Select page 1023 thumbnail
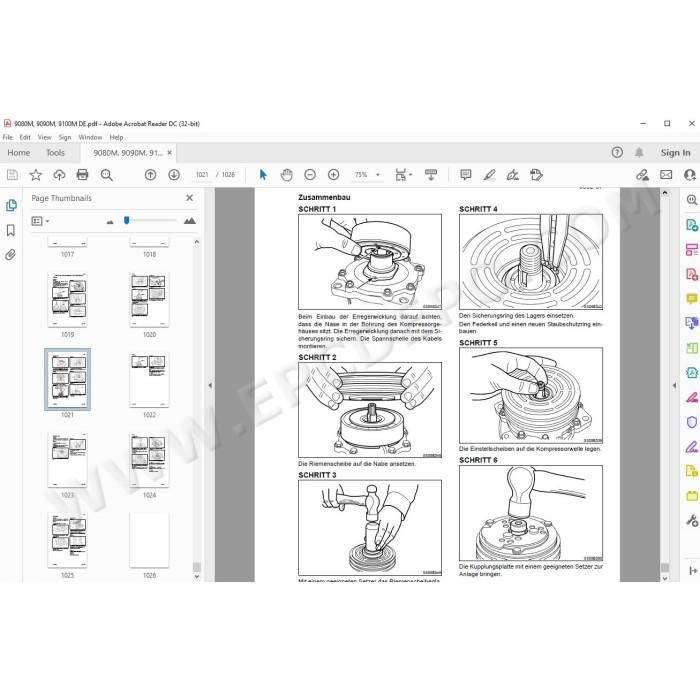This screenshot has width=700, height=700. (x=67, y=460)
